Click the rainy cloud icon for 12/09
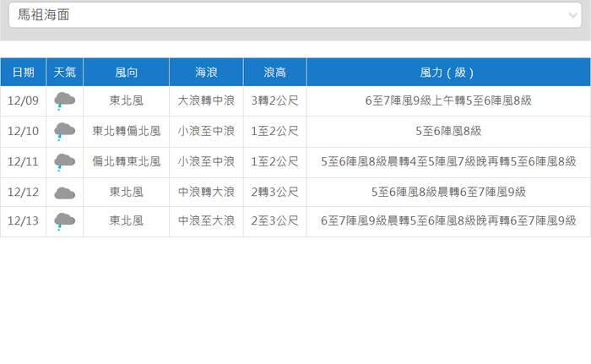Viewport: 591px width, 364px height. (x=64, y=101)
